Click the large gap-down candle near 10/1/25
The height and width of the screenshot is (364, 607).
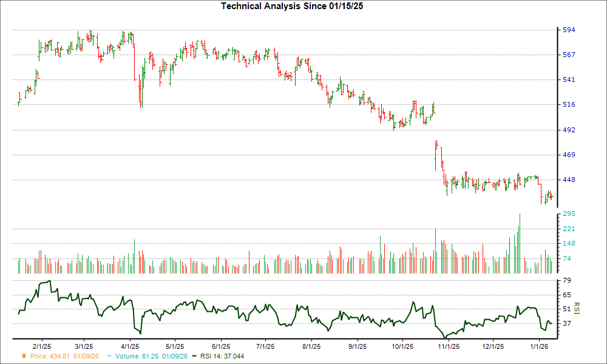point(436,155)
